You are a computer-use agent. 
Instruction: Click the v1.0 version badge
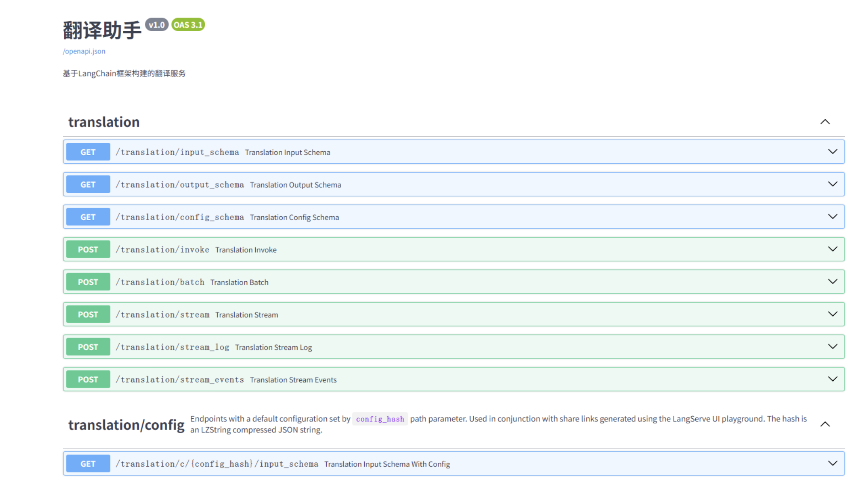pyautogui.click(x=156, y=25)
